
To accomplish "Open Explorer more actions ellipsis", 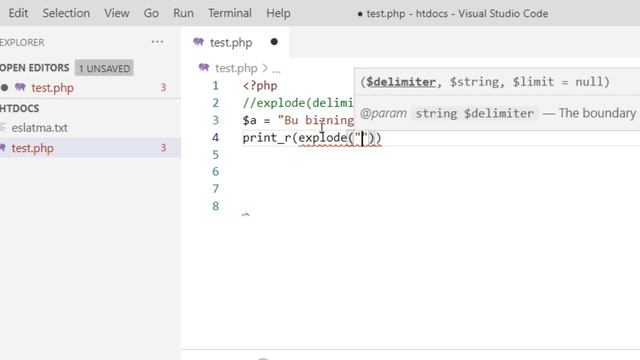I will [157, 42].
